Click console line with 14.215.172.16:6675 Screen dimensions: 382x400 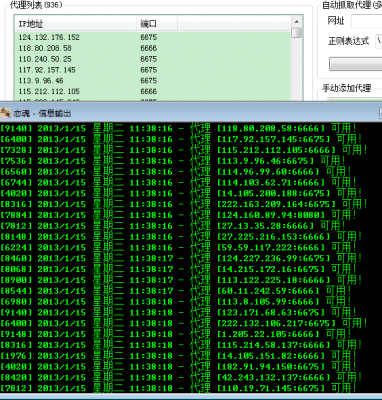178,269
